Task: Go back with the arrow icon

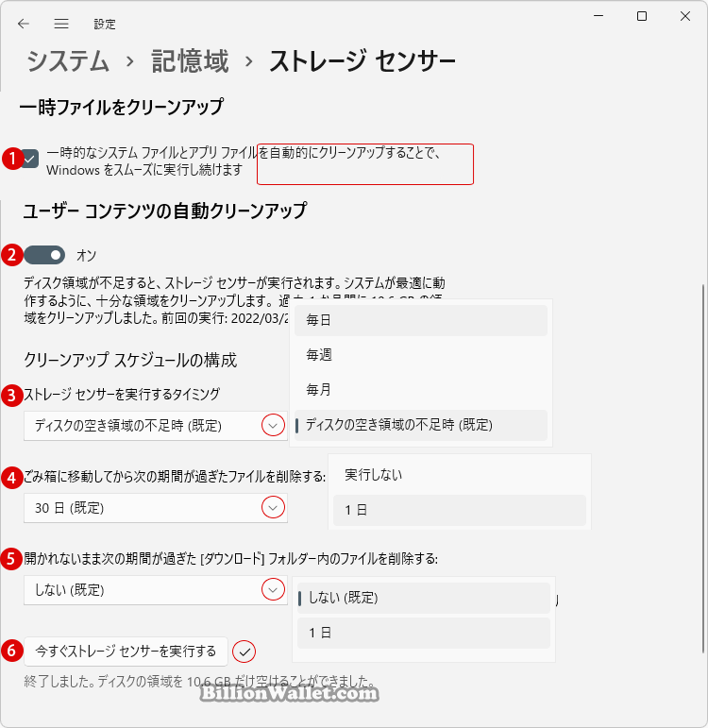Action: click(24, 24)
